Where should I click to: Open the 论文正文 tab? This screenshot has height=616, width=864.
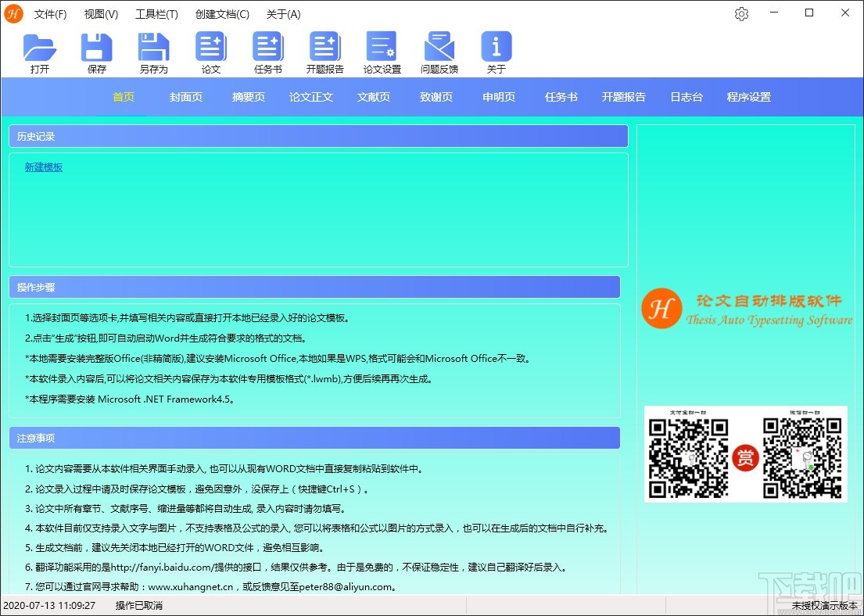(310, 97)
